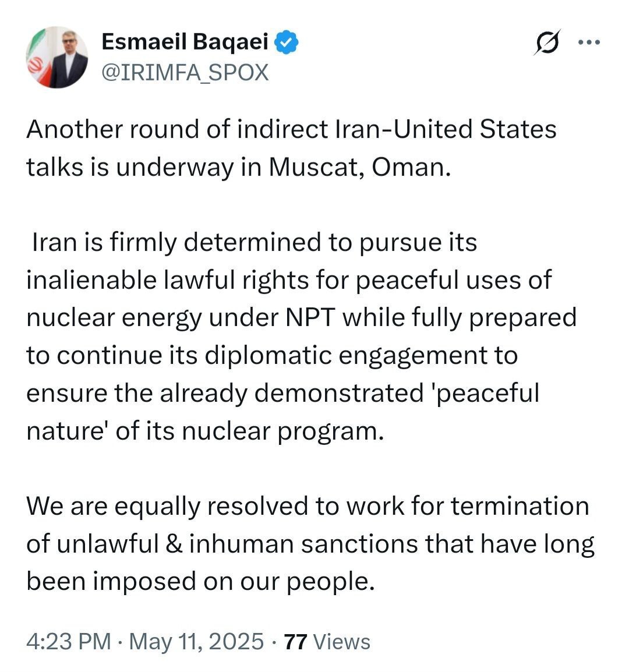Click the line starting "been imposed on"

coord(199,581)
